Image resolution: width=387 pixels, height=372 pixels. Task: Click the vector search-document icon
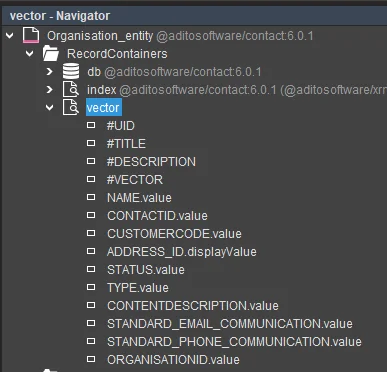click(71, 107)
